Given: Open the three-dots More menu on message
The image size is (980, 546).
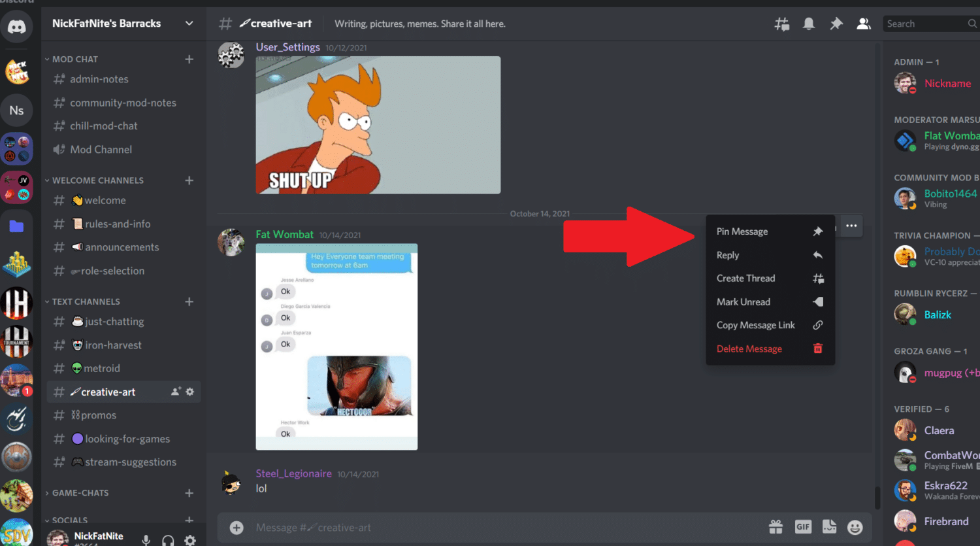Looking at the screenshot, I should tap(851, 226).
